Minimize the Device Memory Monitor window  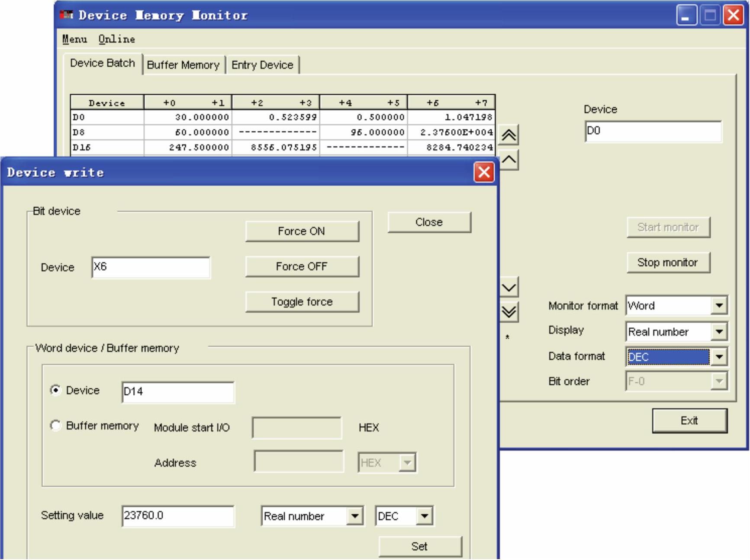[x=686, y=16]
